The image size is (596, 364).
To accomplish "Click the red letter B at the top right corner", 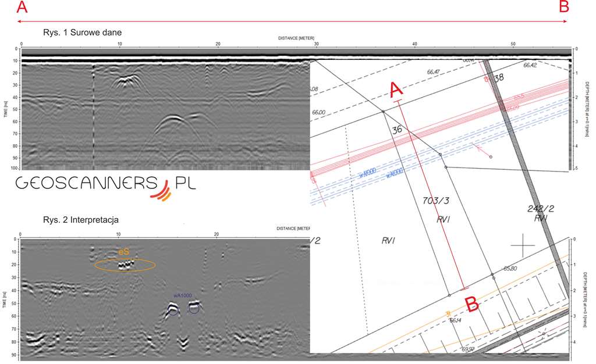I will click(564, 6).
